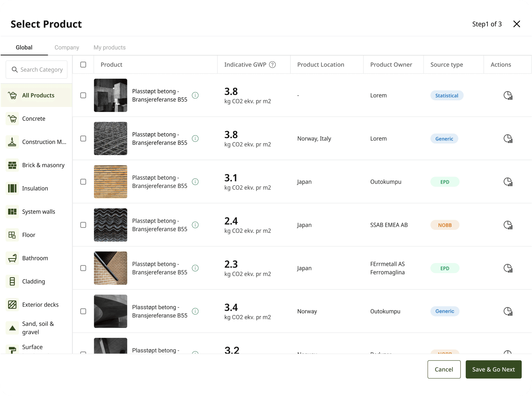Open the Bathroom category
Viewport: 532px width, 396px height.
(x=36, y=258)
